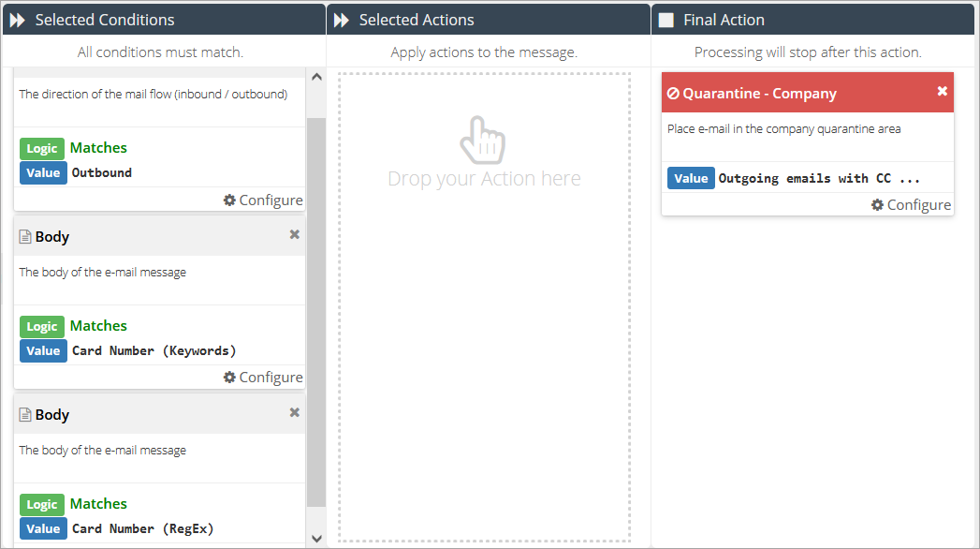This screenshot has width=980, height=549.
Task: Click the Value badge for Card Number (RegEx)
Action: tap(43, 528)
